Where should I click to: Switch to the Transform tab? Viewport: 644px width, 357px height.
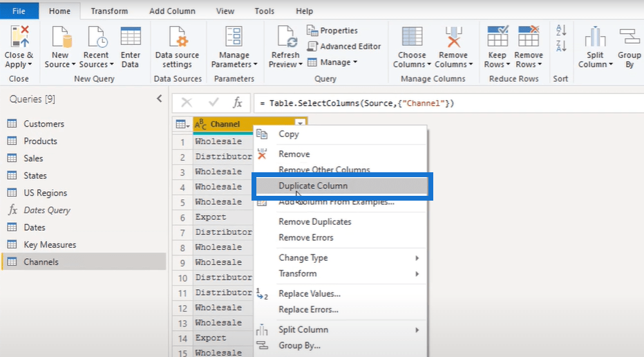[x=109, y=11]
